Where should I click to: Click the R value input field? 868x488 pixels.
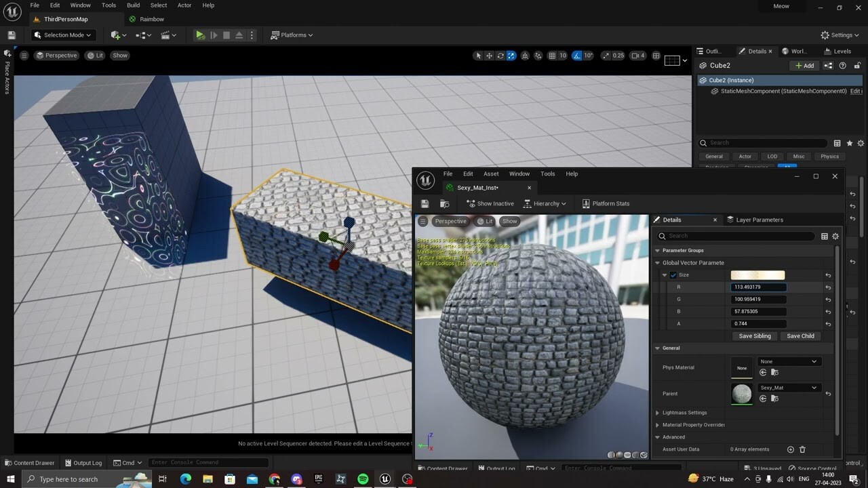tap(757, 287)
